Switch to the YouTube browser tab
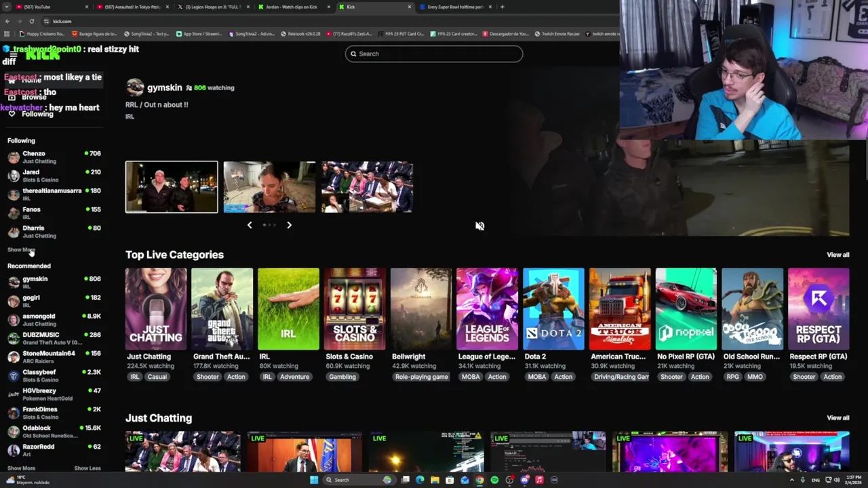Viewport: 868px width, 488px height. pos(51,7)
